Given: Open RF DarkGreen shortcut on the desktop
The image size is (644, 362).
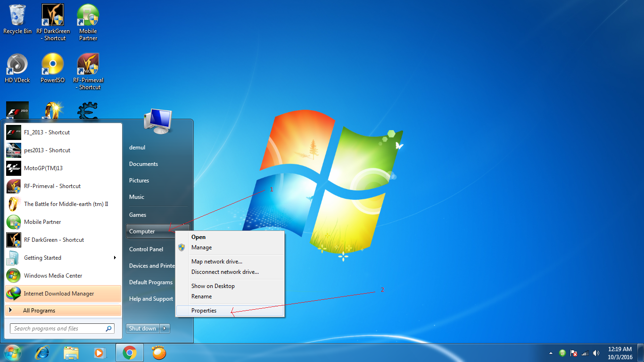Looking at the screenshot, I should (53, 22).
